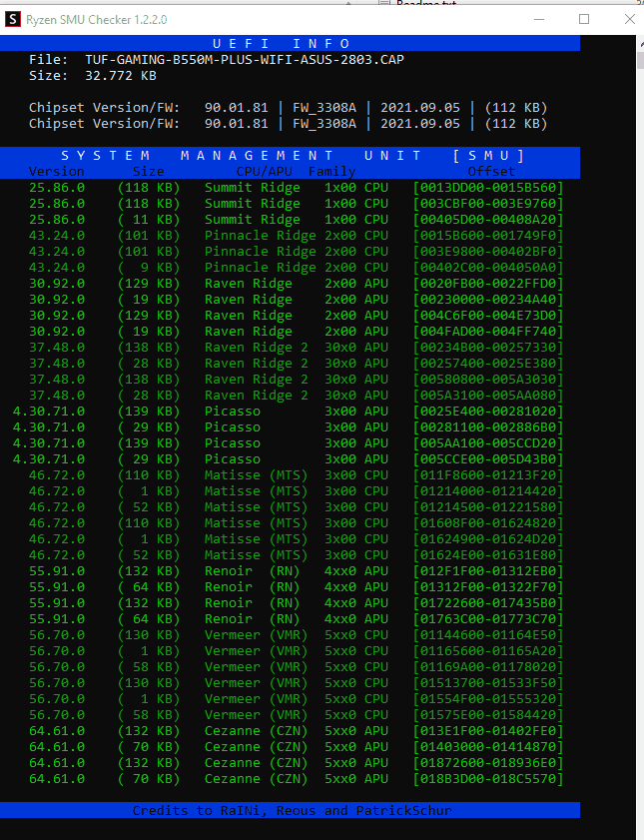Viewport: 644px width, 840px height.
Task: Click the Ryzen SMU Checker app icon
Action: 13,20
